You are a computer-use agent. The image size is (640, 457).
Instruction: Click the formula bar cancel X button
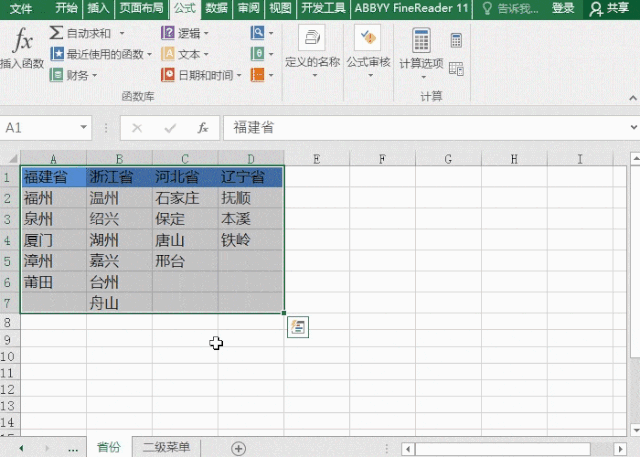tap(137, 128)
